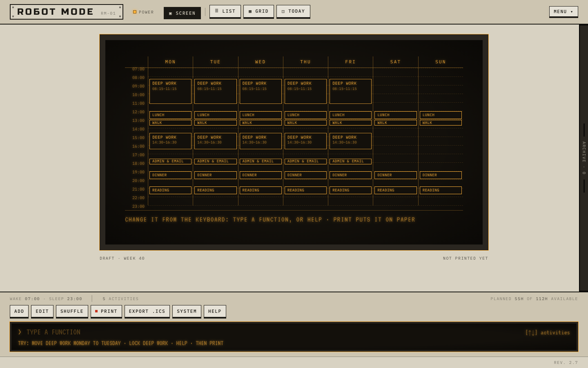Click the Edit button
Image resolution: width=588 pixels, height=368 pixels.
click(42, 311)
